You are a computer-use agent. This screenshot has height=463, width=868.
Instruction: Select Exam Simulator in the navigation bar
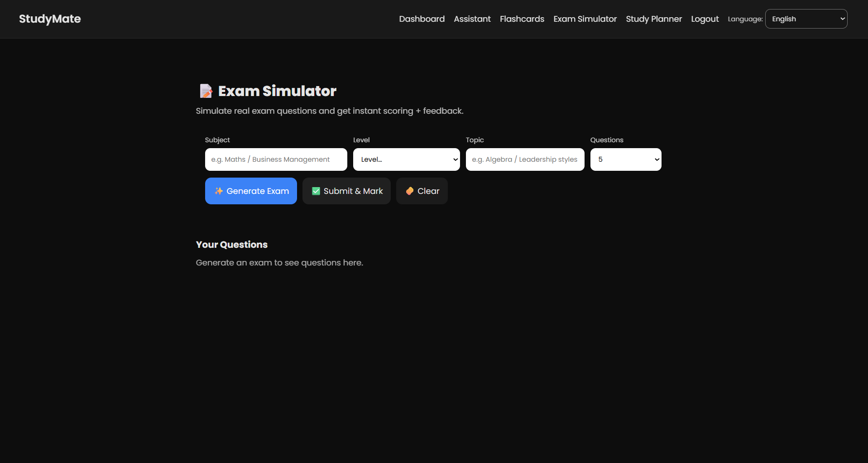[585, 19]
